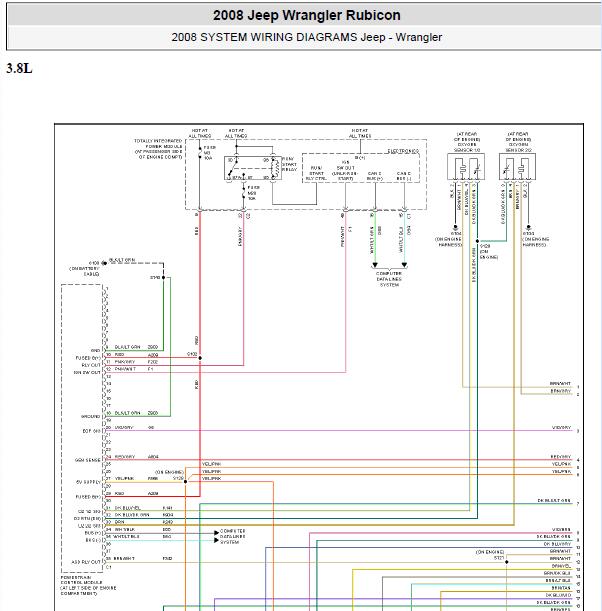
Task: Click the 'Powertrain Control Module' label
Action: 88,585
